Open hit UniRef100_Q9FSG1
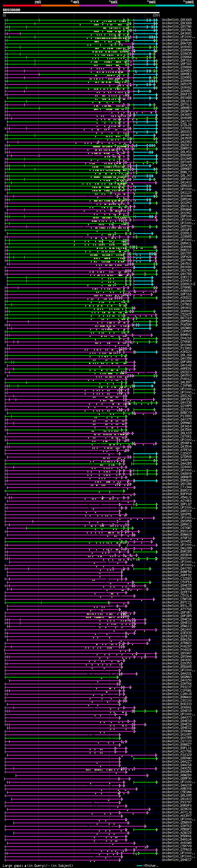The image size is (197, 868). 177,60
